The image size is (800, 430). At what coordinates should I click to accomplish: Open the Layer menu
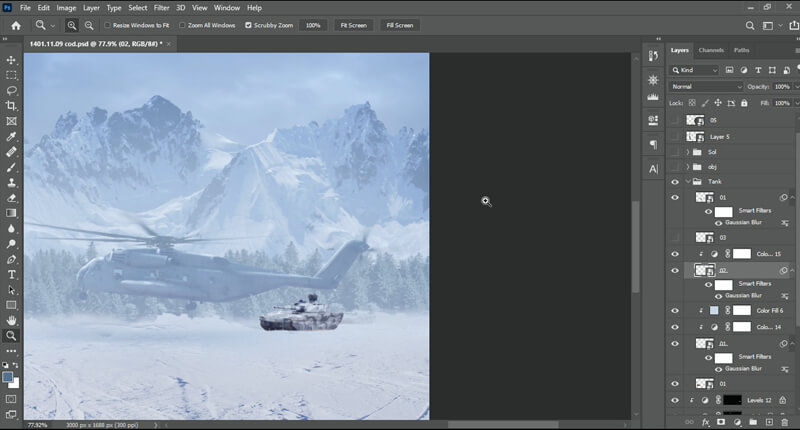(x=91, y=8)
